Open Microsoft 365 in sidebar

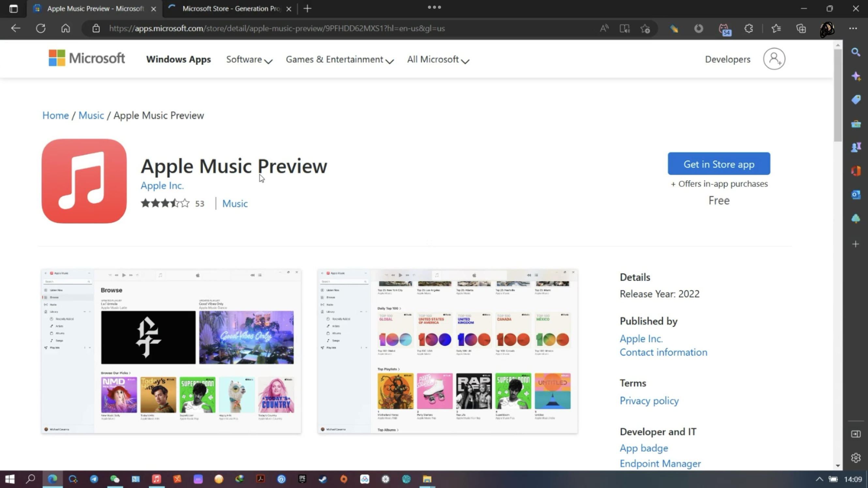[x=856, y=171]
